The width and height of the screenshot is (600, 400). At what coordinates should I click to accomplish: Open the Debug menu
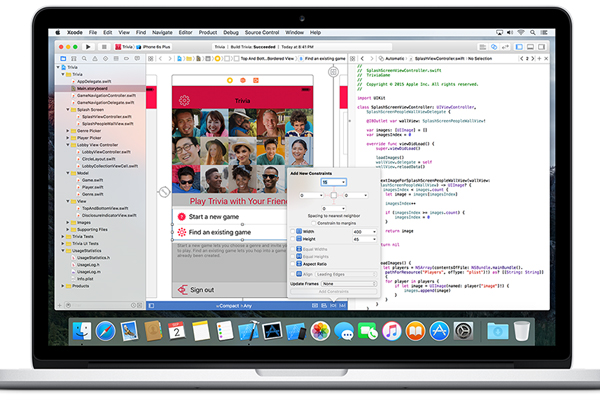coord(231,33)
